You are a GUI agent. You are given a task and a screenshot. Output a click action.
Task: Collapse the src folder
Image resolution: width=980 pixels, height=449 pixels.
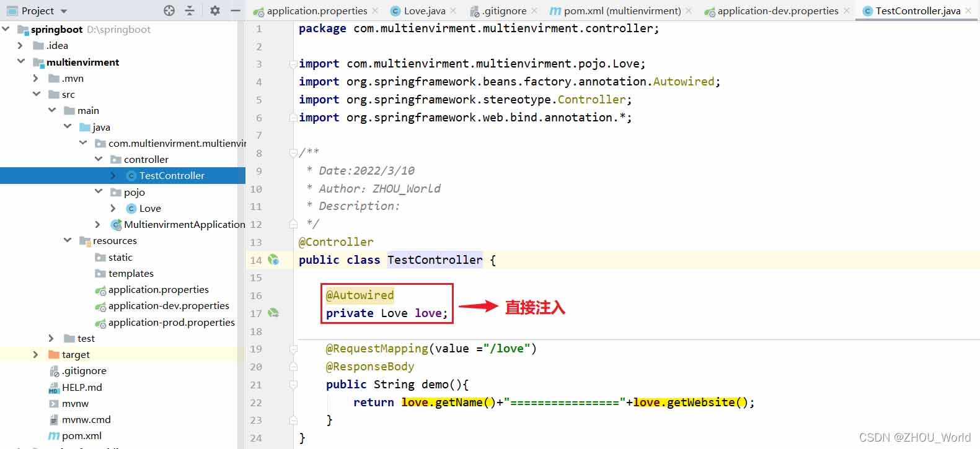tap(37, 94)
